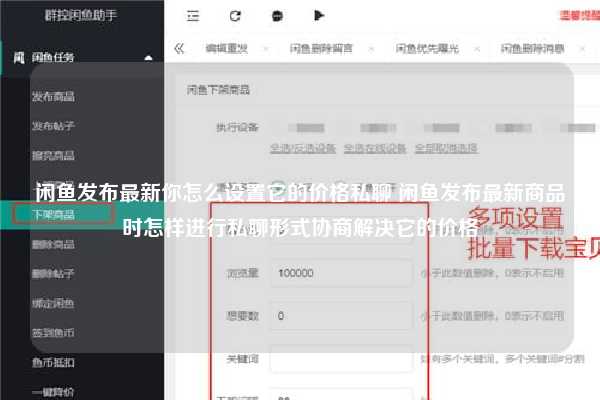600x400 pixels.
Task: Click the red link at top right
Action: pos(580,15)
